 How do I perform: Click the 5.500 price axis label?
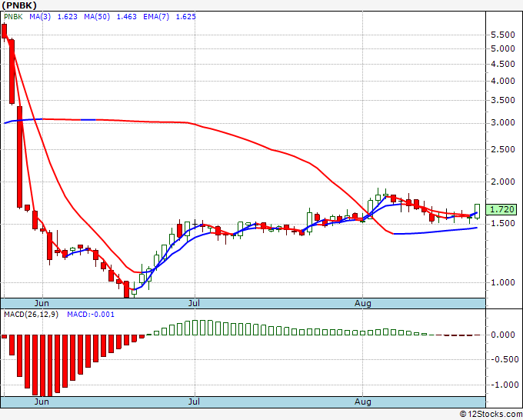click(503, 35)
